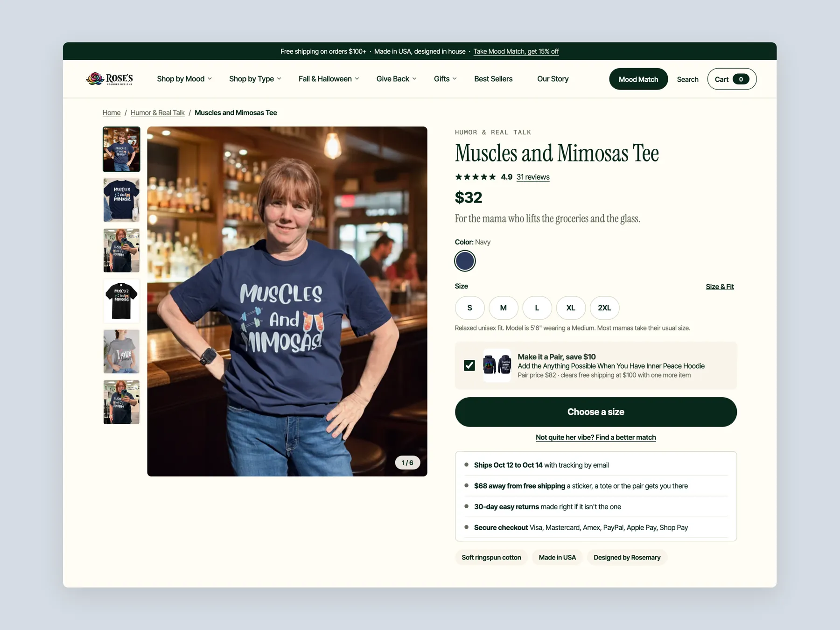
Task: Click Not quite her vibe? Find a better match
Action: (596, 437)
